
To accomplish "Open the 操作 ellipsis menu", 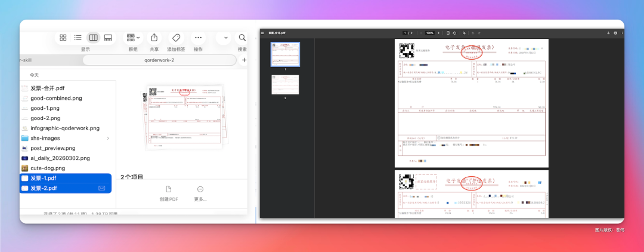I will pyautogui.click(x=199, y=38).
